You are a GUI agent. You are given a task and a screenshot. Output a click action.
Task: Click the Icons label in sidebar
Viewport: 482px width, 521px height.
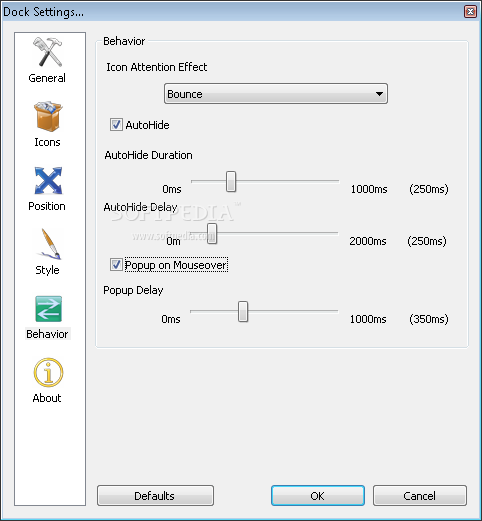[x=47, y=142]
